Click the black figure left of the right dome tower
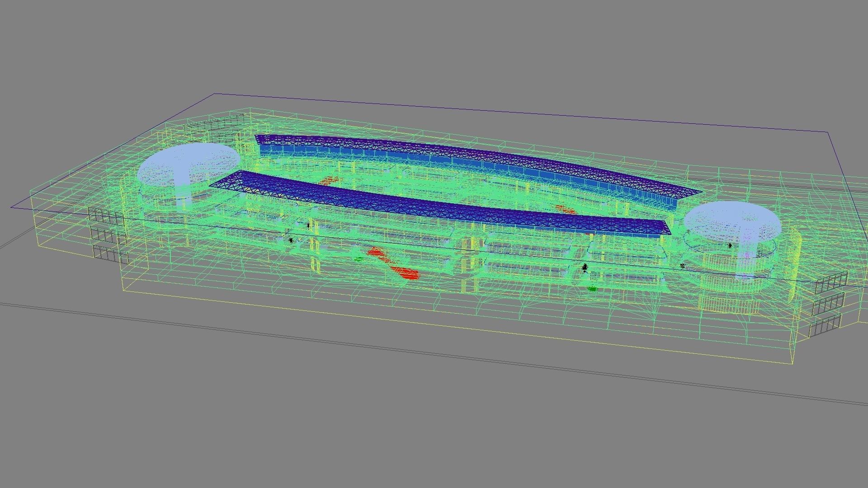The height and width of the screenshot is (488, 868). [x=682, y=266]
